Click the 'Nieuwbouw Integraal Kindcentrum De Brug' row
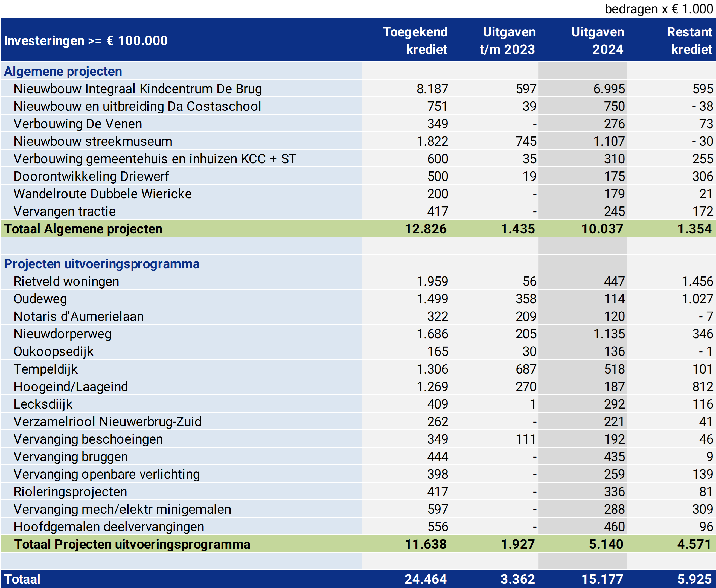716x588 pixels. [x=138, y=89]
